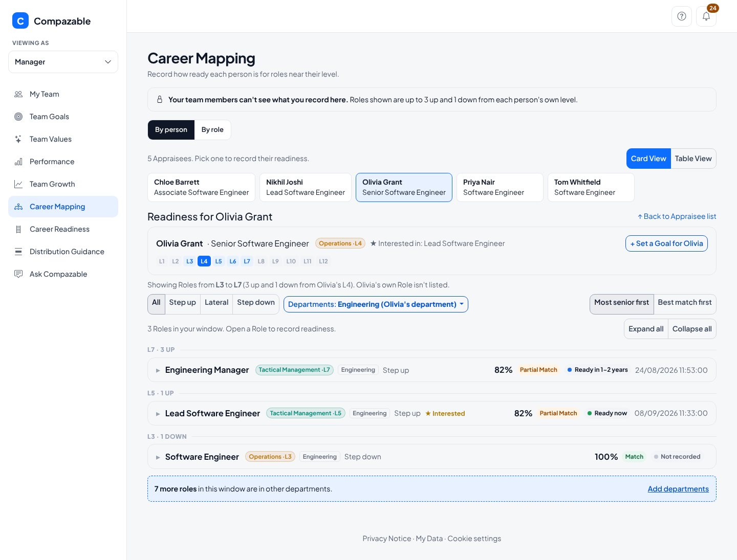Click Set a Goal for Olivia
The width and height of the screenshot is (737, 560).
666,243
